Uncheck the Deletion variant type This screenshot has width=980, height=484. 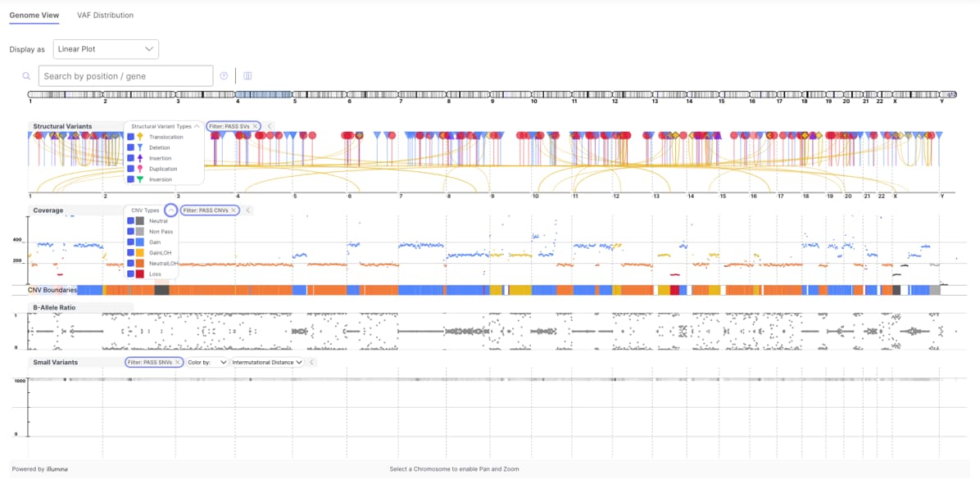coord(130,147)
